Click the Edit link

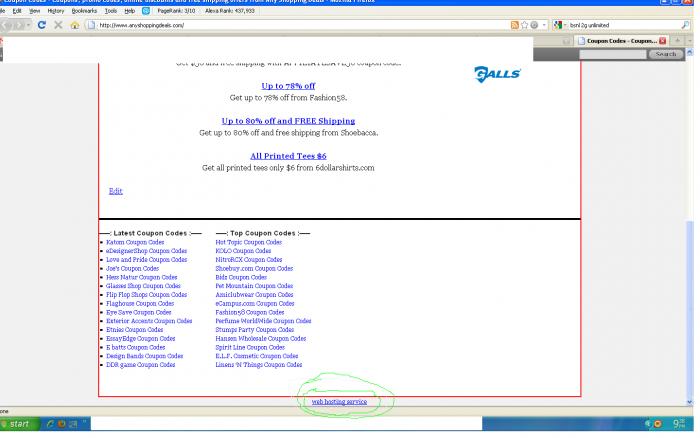116,191
